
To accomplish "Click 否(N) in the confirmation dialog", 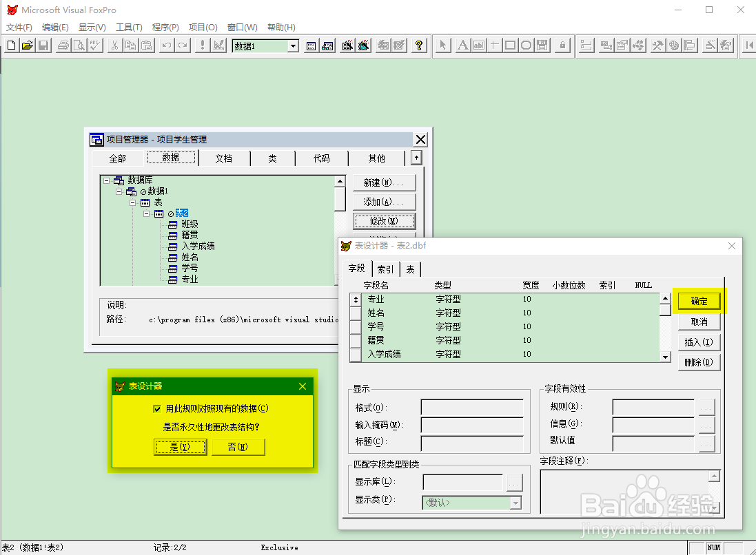I will (238, 447).
